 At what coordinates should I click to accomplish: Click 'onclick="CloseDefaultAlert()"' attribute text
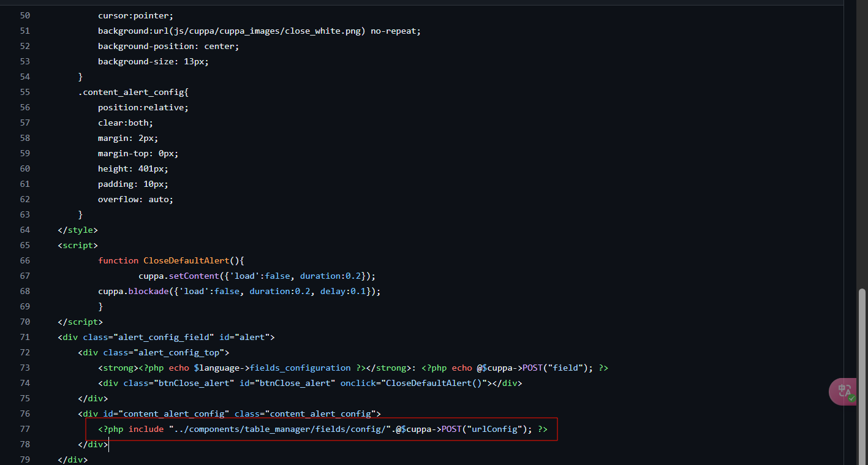pyautogui.click(x=412, y=383)
